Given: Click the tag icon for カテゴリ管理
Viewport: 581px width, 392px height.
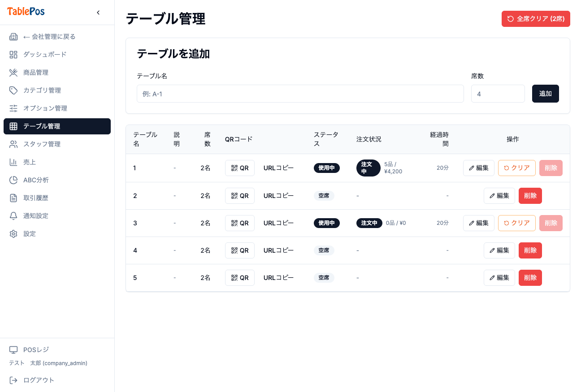Looking at the screenshot, I should coord(13,90).
